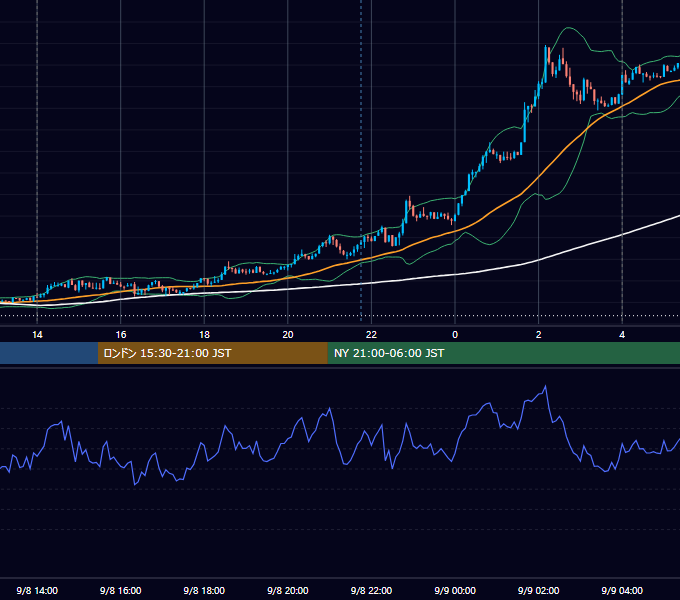Select the 16 hour axis label

pyautogui.click(x=121, y=335)
